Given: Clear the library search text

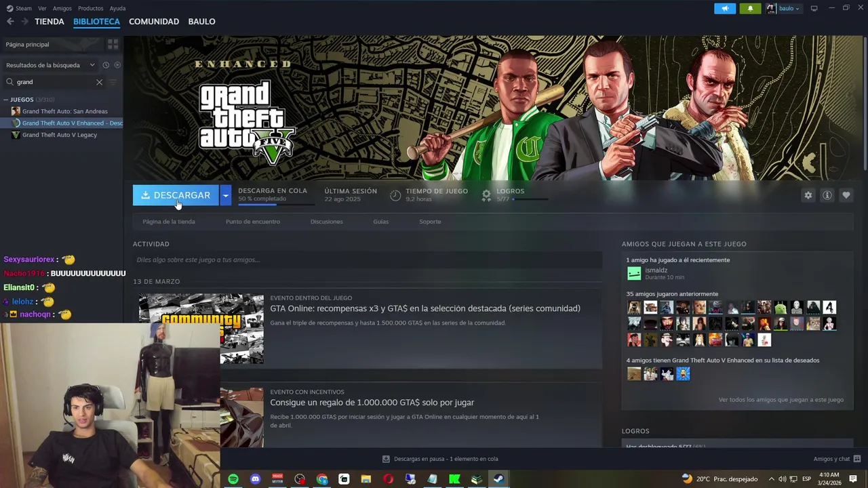Looking at the screenshot, I should click(99, 82).
